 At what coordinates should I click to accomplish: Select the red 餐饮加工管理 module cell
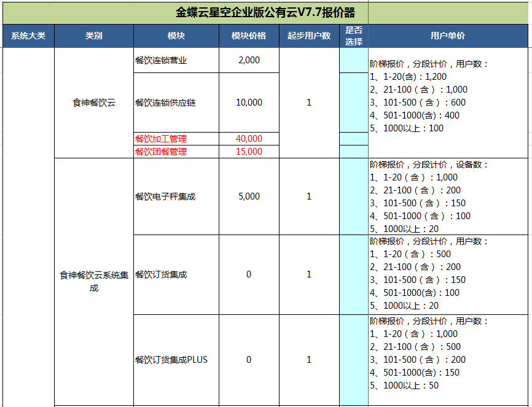(x=176, y=139)
